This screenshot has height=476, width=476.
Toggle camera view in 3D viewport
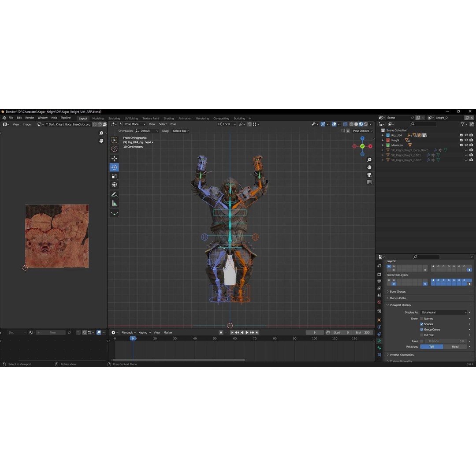tap(369, 175)
